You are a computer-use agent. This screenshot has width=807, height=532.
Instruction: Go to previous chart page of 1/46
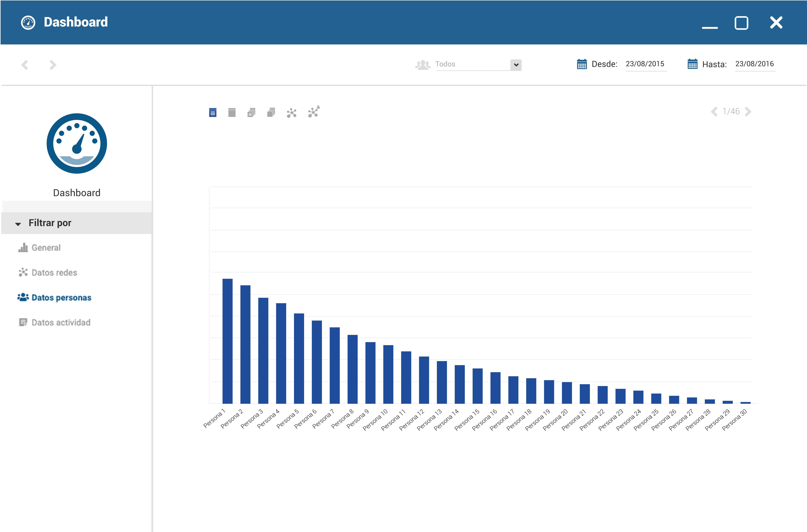714,112
